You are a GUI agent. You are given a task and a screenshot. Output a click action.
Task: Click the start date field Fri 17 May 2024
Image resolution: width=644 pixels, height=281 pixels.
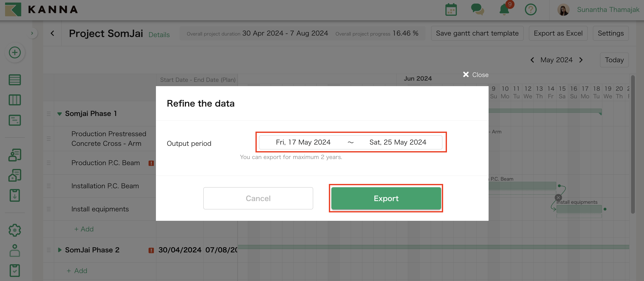coord(303,142)
